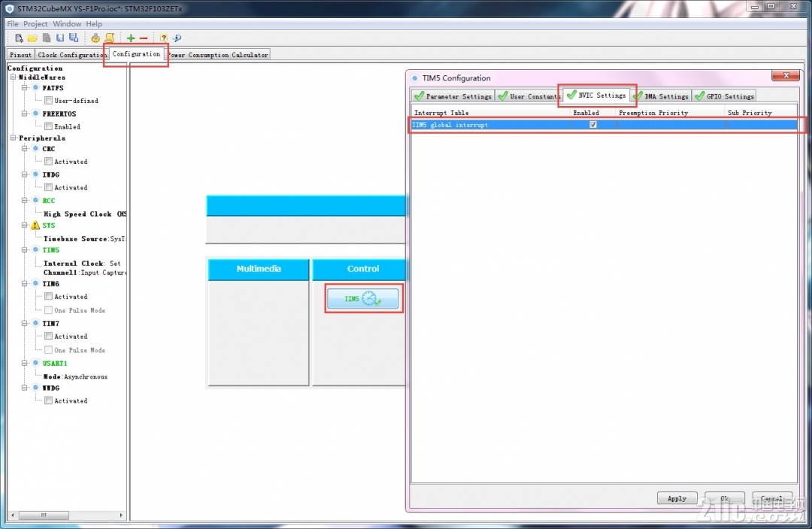Collapse the FATFS tree expander
The image size is (812, 529).
[24, 87]
